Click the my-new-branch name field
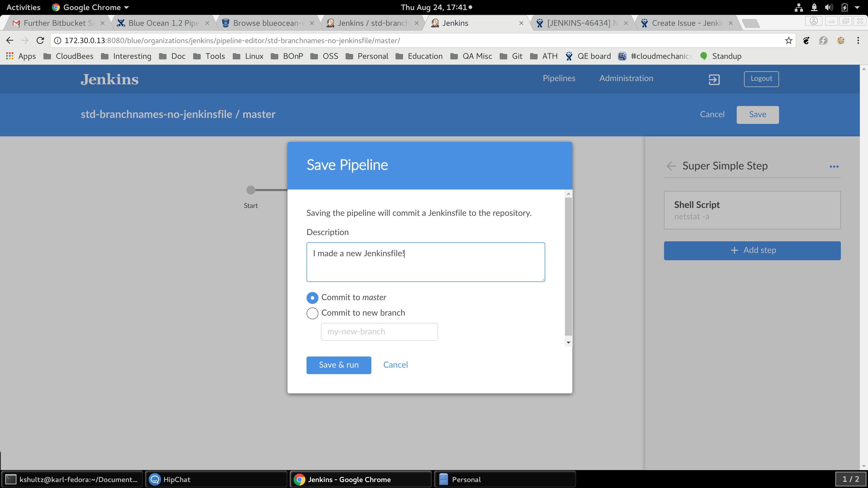This screenshot has width=868, height=488. [379, 332]
